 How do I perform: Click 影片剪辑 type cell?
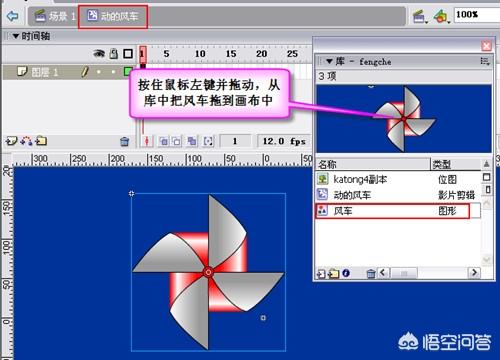click(x=456, y=195)
